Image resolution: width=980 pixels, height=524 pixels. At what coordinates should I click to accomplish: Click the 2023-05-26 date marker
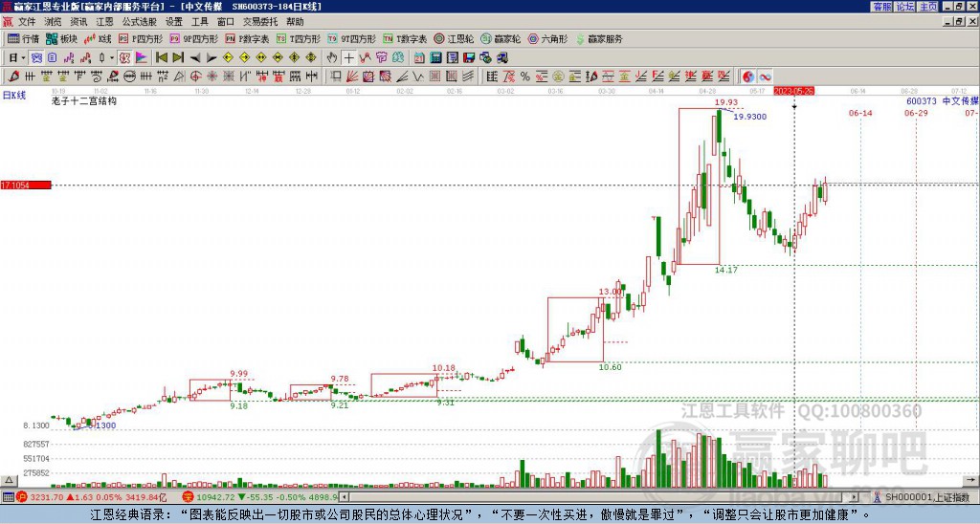point(793,91)
